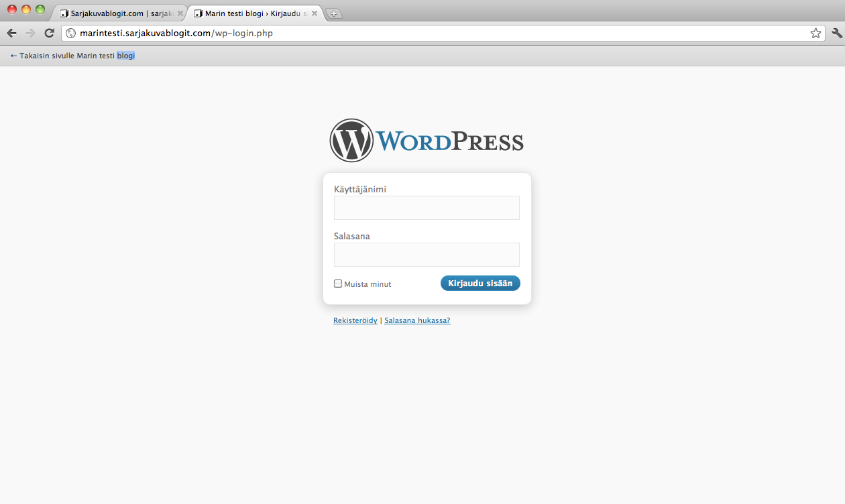
Task: Open the Chrome wrench settings menu
Action: pos(836,33)
